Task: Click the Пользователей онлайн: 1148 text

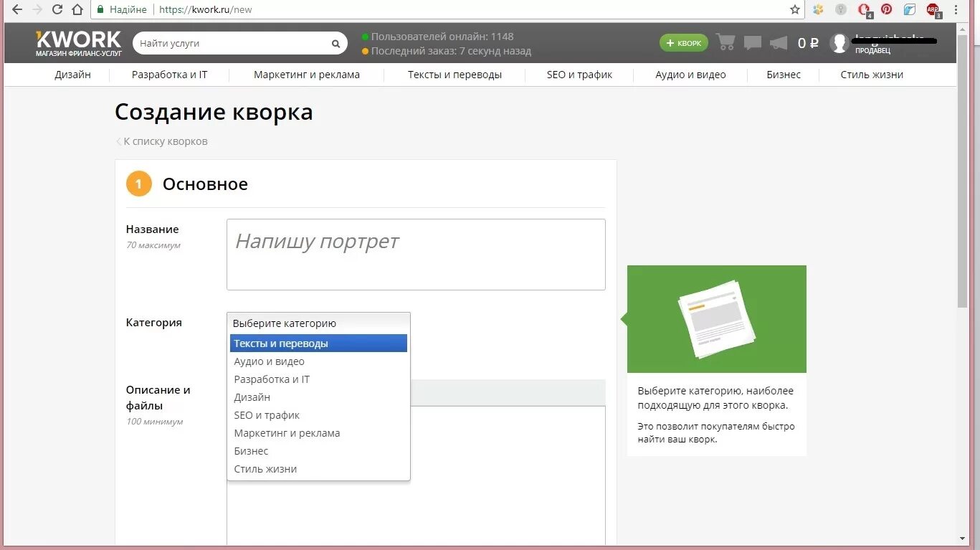Action: tap(442, 37)
